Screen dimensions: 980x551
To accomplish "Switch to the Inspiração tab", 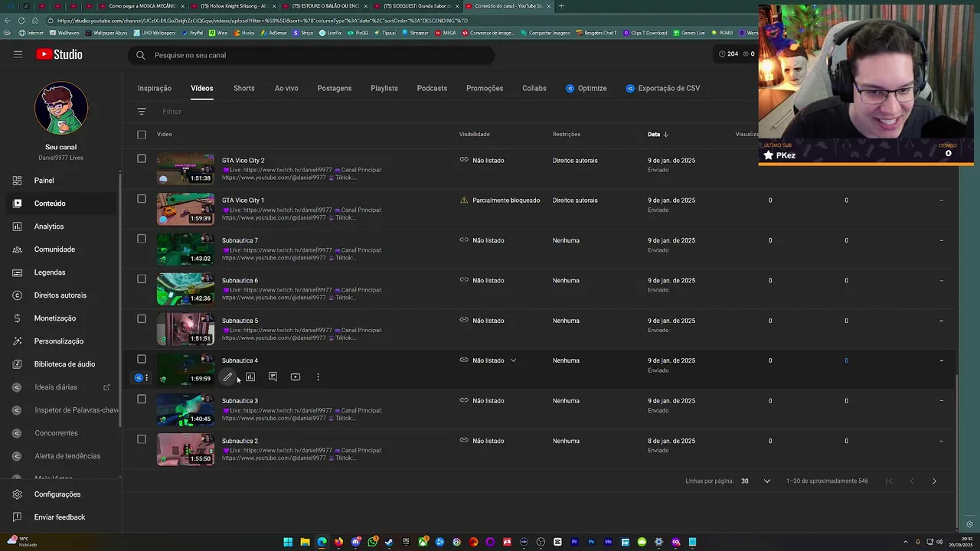I will click(x=155, y=89).
